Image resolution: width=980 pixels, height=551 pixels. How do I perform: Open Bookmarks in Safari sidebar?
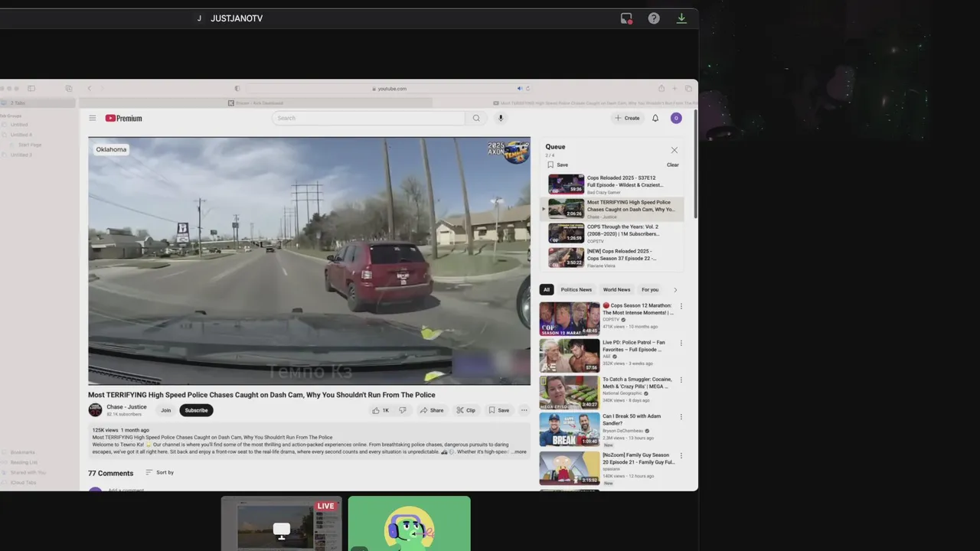[23, 452]
